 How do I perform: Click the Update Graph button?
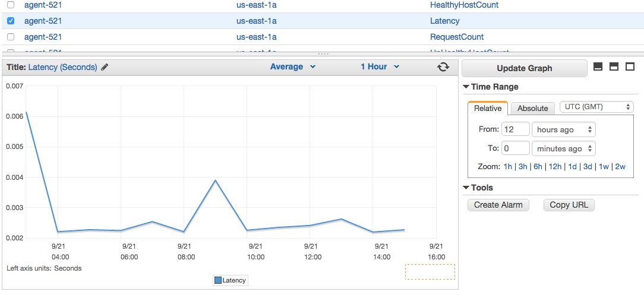[x=525, y=68]
